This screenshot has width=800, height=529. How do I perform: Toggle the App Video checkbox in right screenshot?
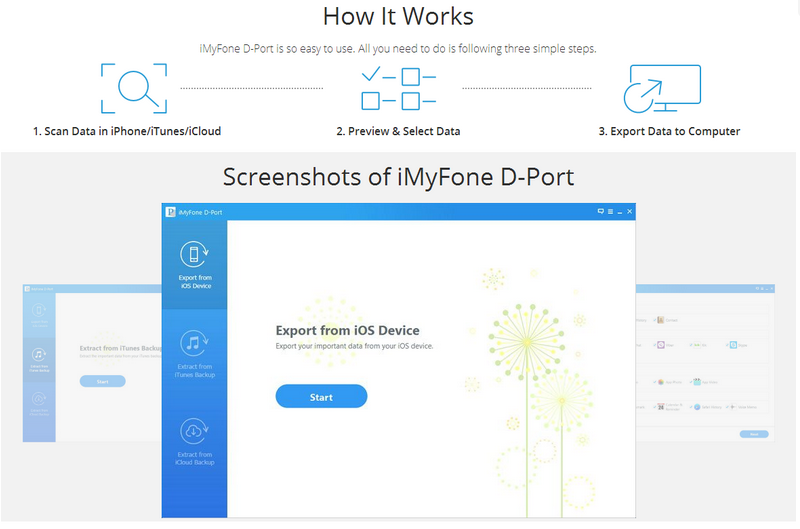tap(691, 382)
